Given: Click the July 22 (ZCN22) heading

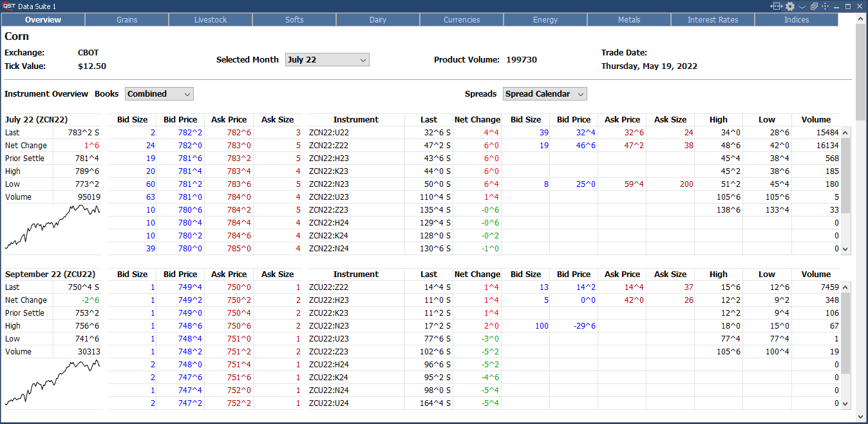Looking at the screenshot, I should pyautogui.click(x=36, y=119).
